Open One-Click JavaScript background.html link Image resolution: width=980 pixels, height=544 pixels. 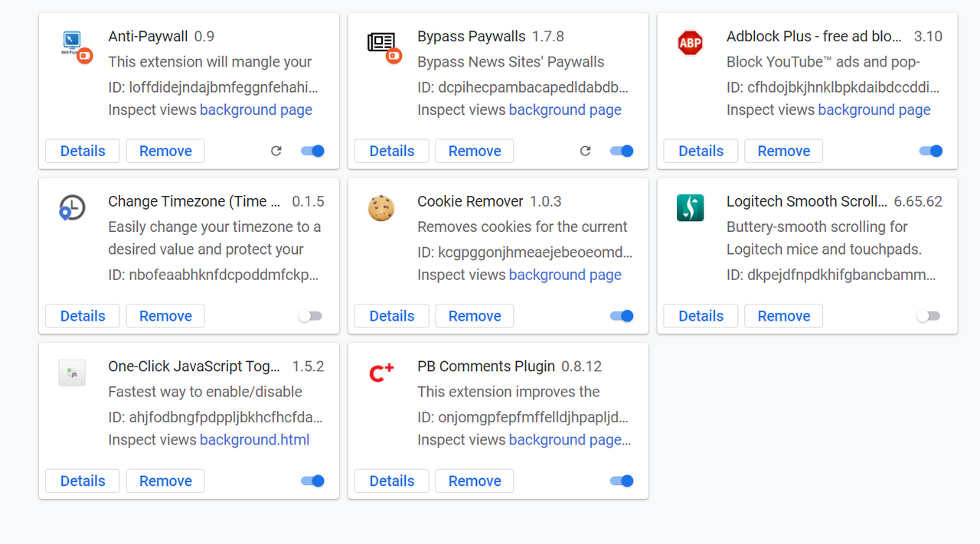tap(255, 440)
